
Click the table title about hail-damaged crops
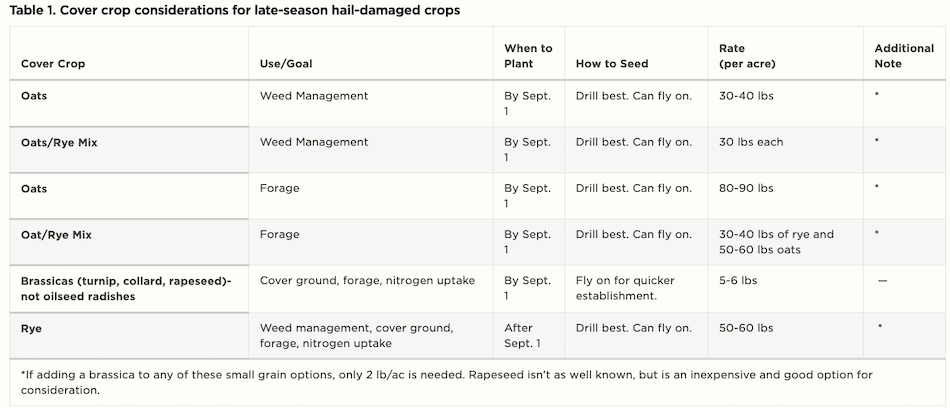(x=235, y=10)
